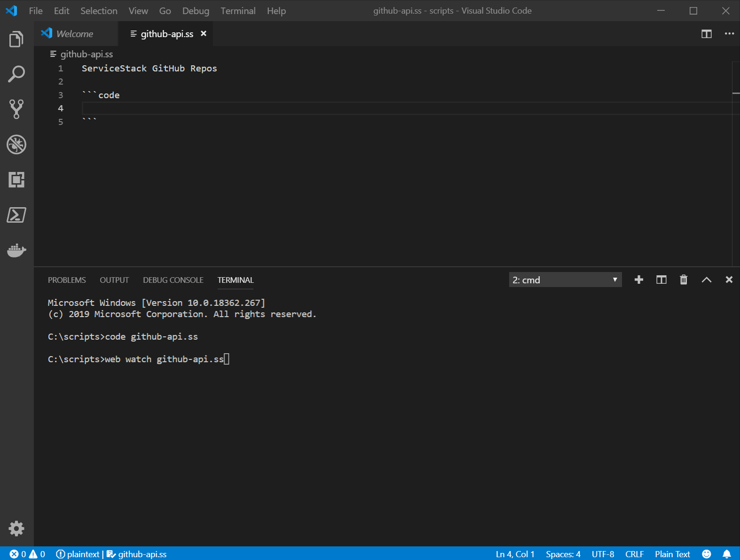Open the Terminal menu
The image size is (740, 560).
click(238, 11)
